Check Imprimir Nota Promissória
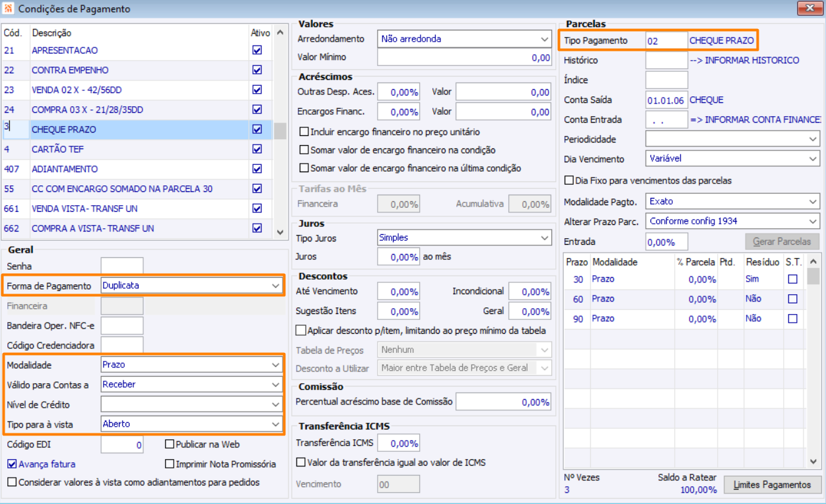 click(x=170, y=464)
